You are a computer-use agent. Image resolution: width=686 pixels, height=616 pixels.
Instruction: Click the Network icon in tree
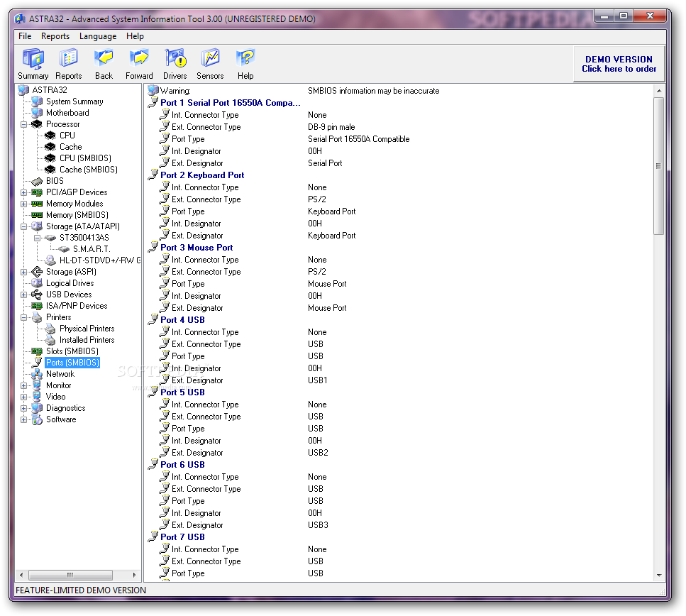pos(37,374)
